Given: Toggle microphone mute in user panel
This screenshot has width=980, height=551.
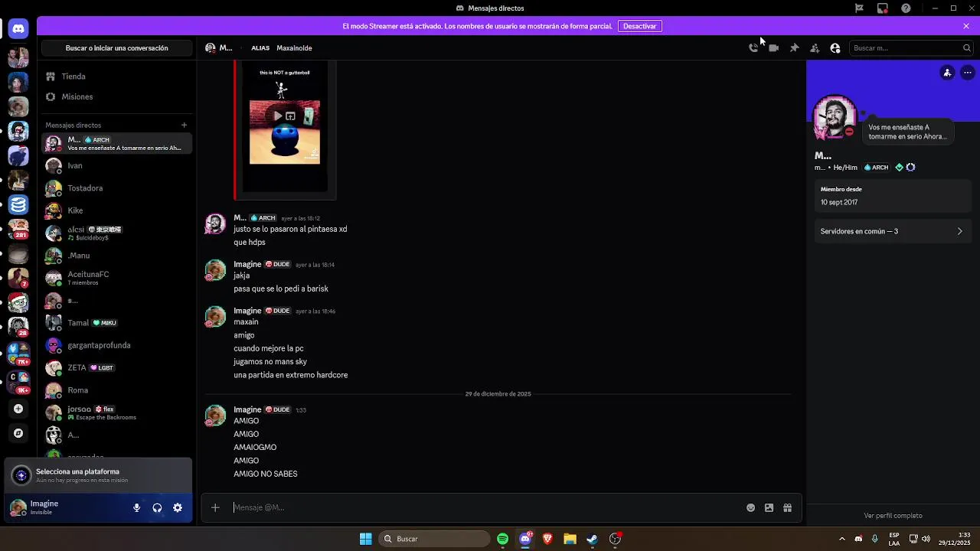Looking at the screenshot, I should [136, 507].
